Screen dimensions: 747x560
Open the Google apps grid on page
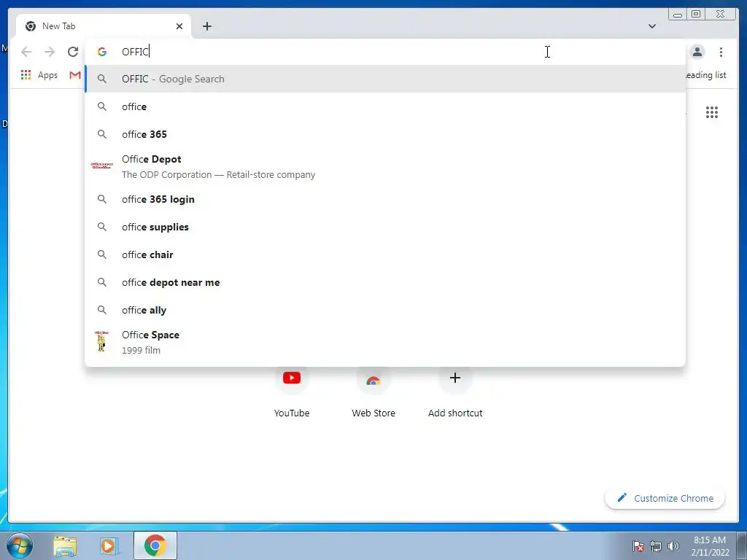click(x=712, y=112)
